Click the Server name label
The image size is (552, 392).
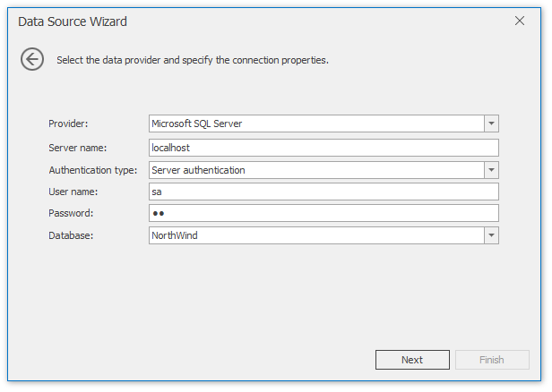click(x=77, y=148)
